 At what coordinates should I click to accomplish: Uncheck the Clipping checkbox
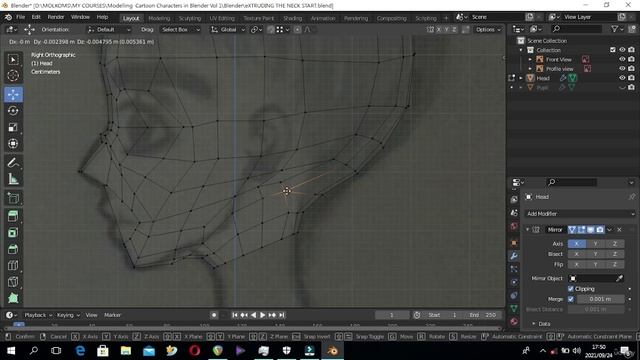click(x=571, y=289)
